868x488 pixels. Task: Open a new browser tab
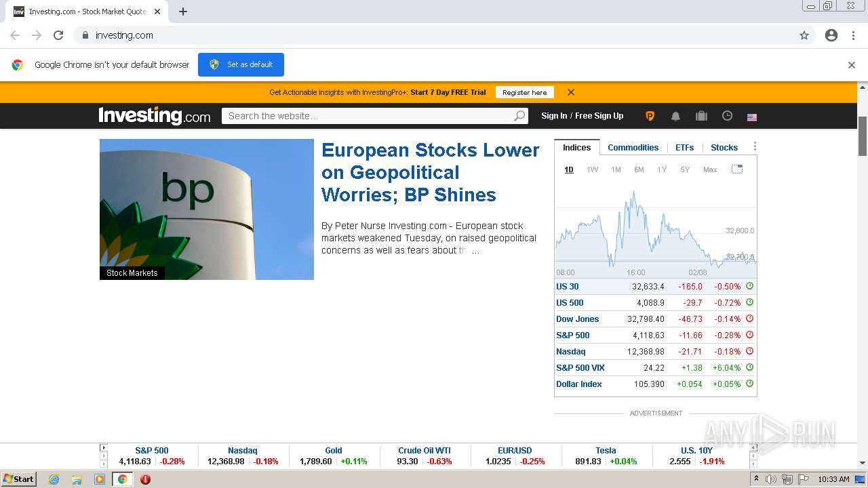tap(183, 12)
